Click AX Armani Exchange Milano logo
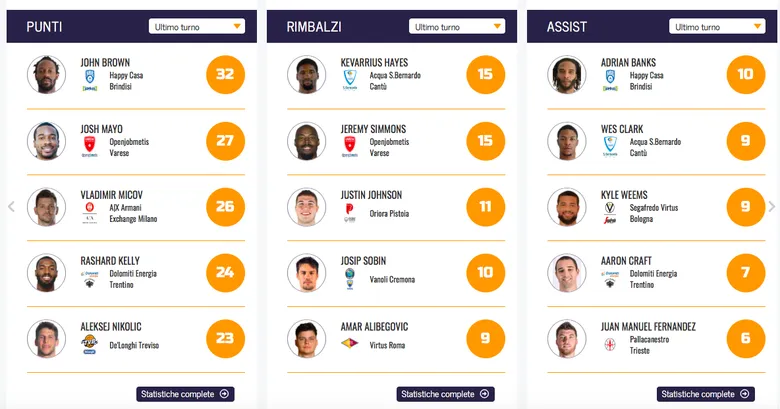The image size is (780, 409). tap(90, 213)
